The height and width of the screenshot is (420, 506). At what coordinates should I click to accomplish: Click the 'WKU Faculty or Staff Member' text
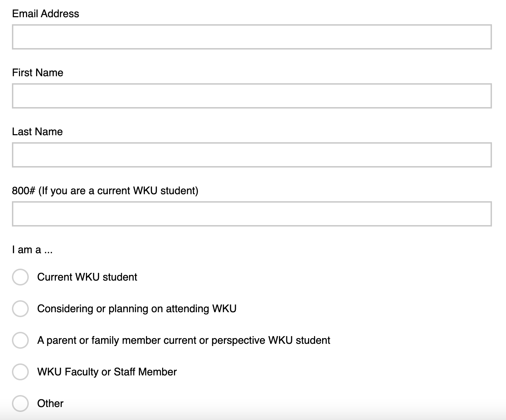pyautogui.click(x=107, y=372)
